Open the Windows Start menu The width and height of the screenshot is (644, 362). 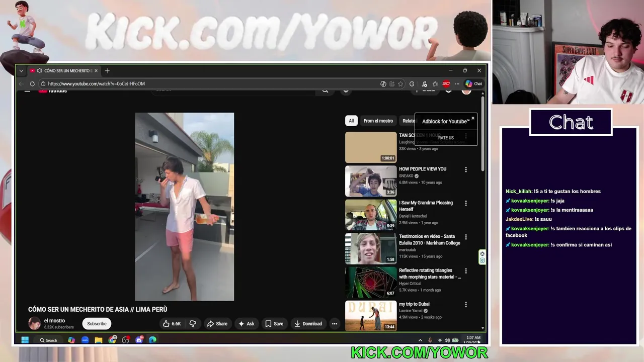25,340
